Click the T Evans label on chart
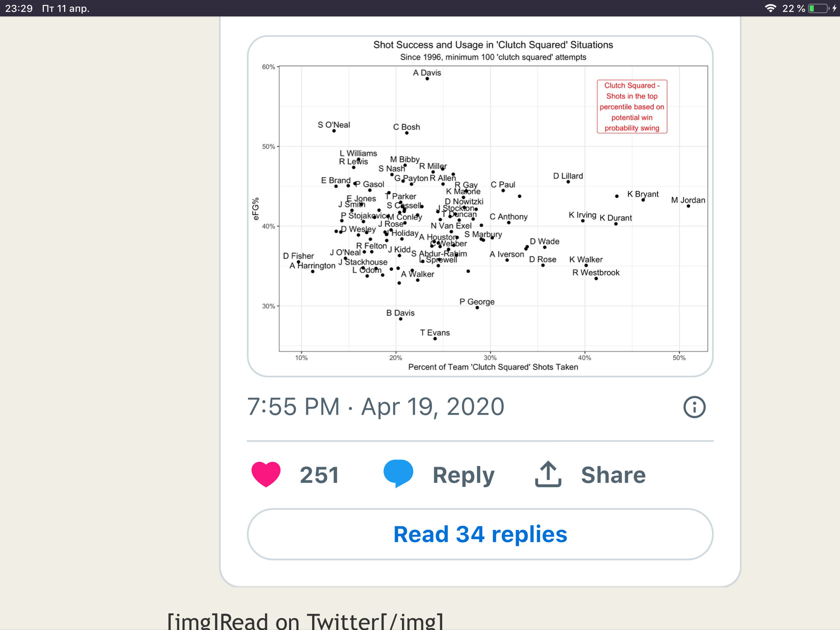The width and height of the screenshot is (840, 630). [435, 333]
